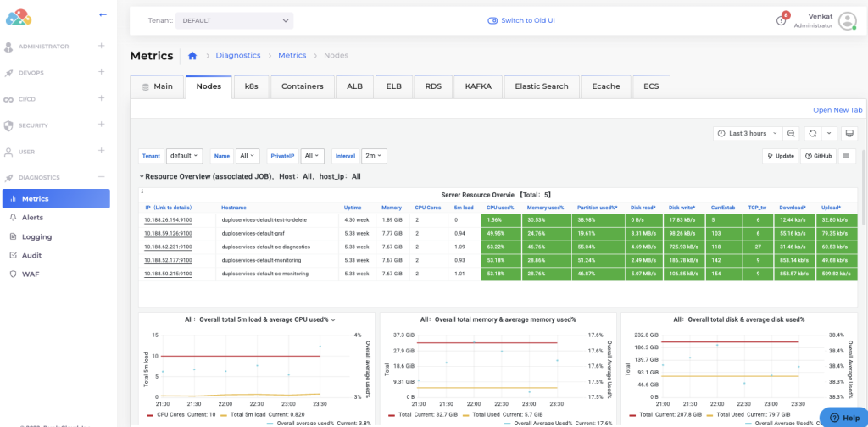Toggle Switch to Old UI
Image resolution: width=868 pixels, height=427 pixels.
(x=520, y=20)
